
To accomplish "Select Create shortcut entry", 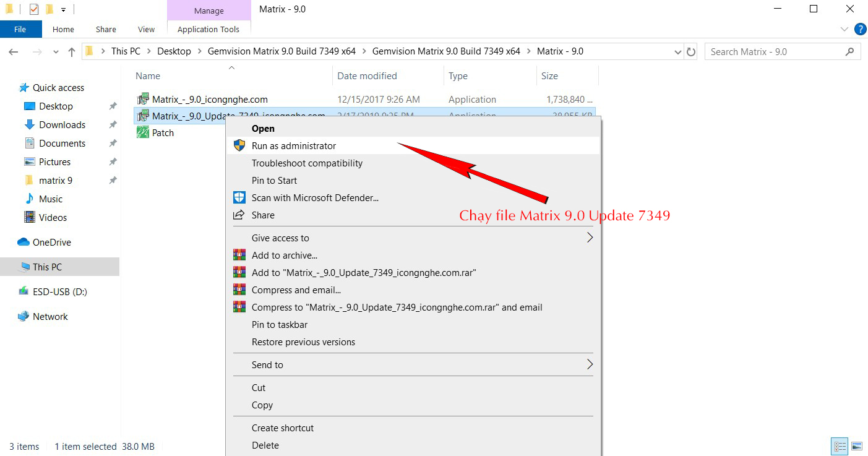I will 413,428.
